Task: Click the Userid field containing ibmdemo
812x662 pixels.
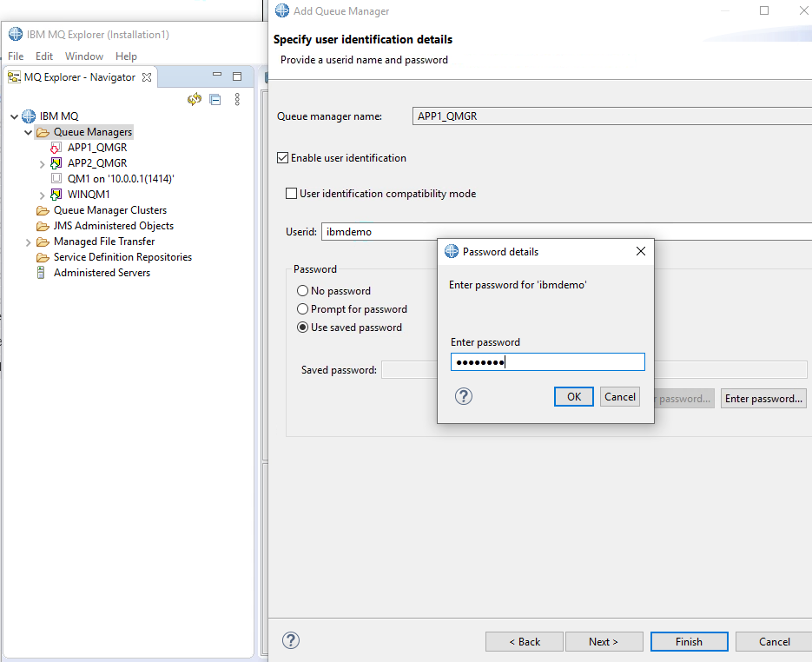Action: point(566,232)
